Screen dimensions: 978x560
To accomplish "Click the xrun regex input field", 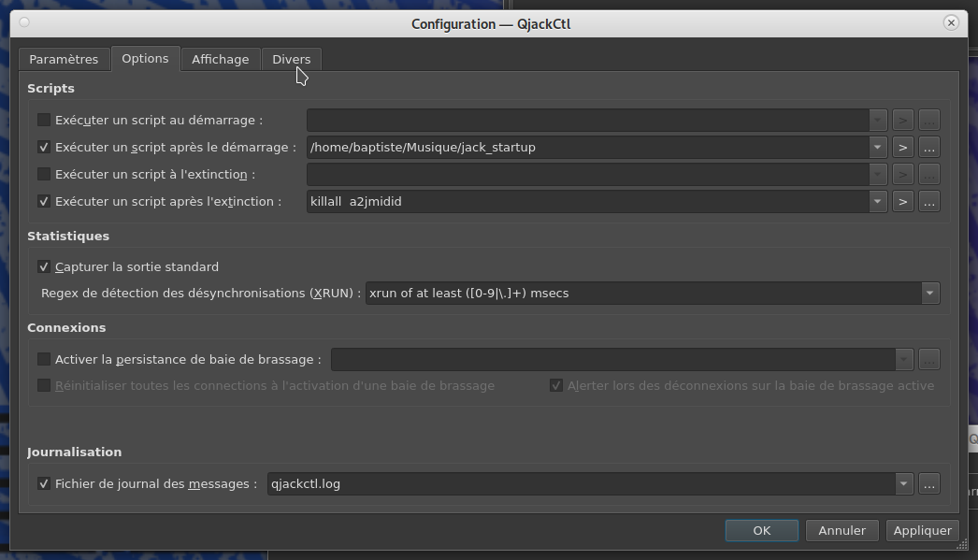I will [643, 294].
